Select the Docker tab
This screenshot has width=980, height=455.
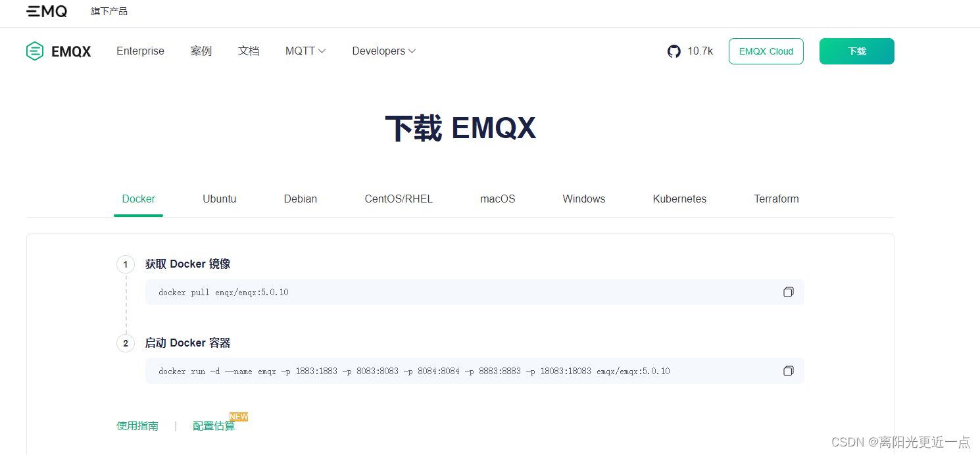139,199
